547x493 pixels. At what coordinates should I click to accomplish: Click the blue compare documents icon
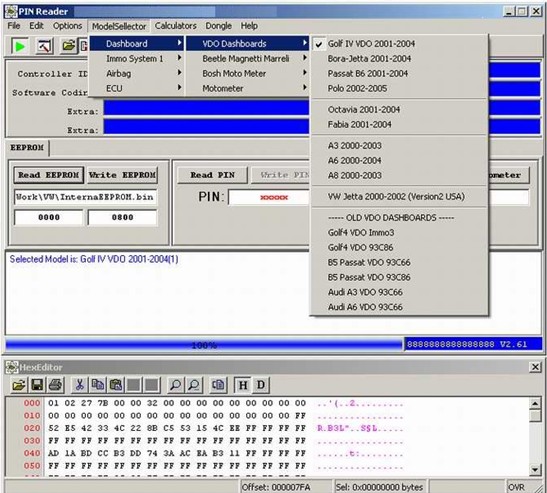tap(218, 385)
